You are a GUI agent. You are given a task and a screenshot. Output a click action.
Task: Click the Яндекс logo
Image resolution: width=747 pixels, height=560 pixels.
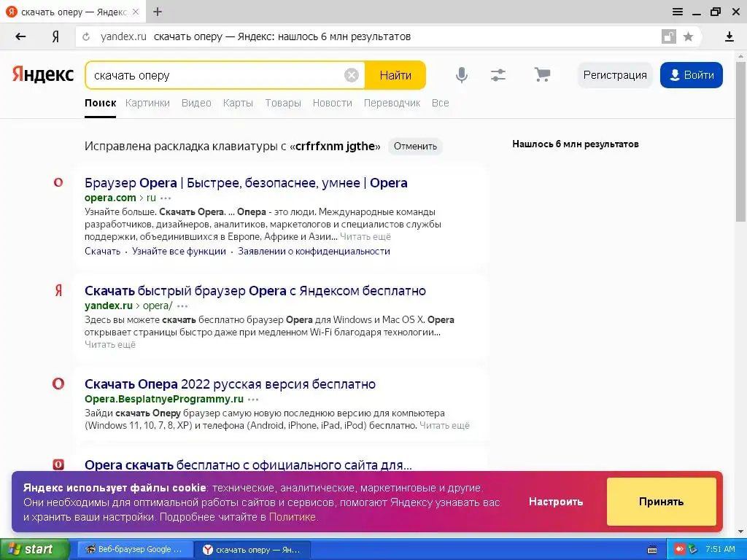coord(43,75)
